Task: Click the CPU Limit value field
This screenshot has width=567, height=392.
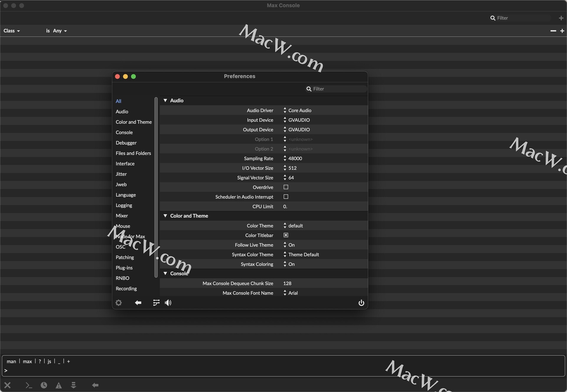Action: click(285, 206)
